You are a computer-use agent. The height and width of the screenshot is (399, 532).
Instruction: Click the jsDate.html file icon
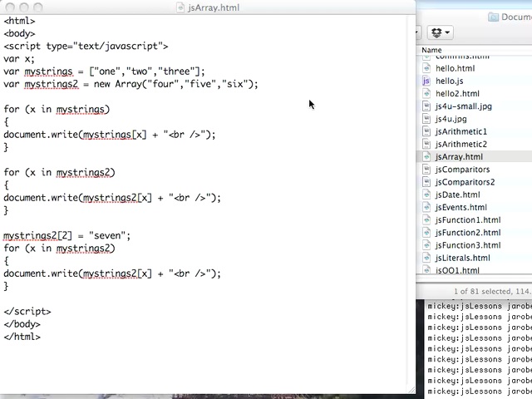(x=426, y=195)
